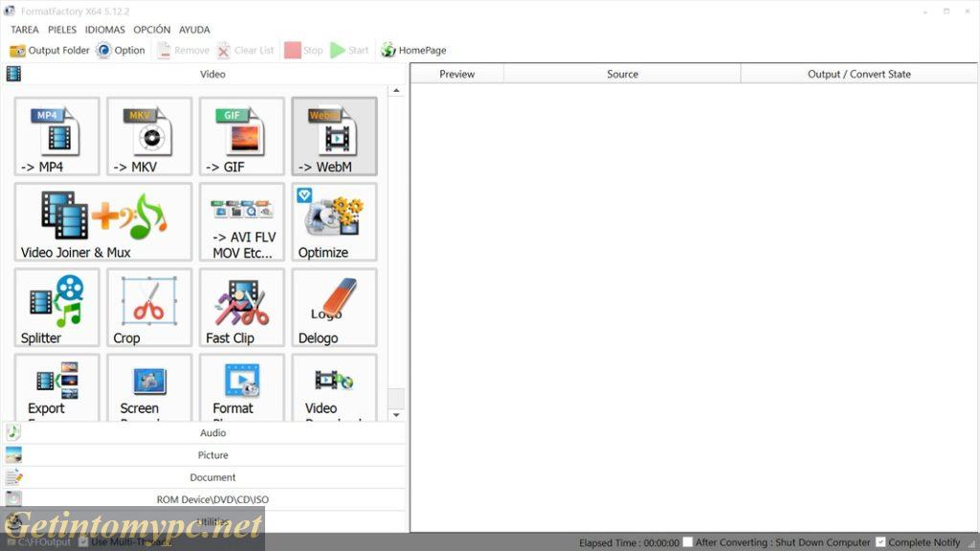Toggle the Complete Notify checkbox
The image size is (980, 551).
(882, 541)
